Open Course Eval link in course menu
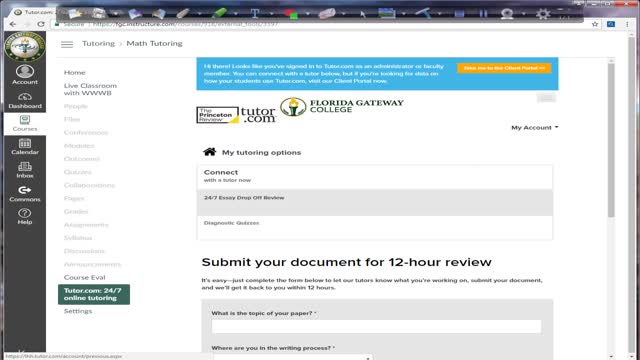Screen dimensions: 640x360 84,278
